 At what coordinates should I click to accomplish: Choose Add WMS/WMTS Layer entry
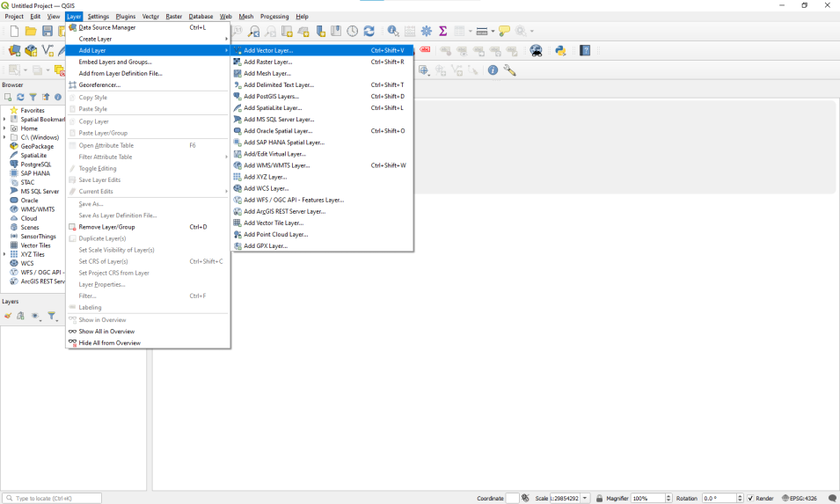pos(322,165)
